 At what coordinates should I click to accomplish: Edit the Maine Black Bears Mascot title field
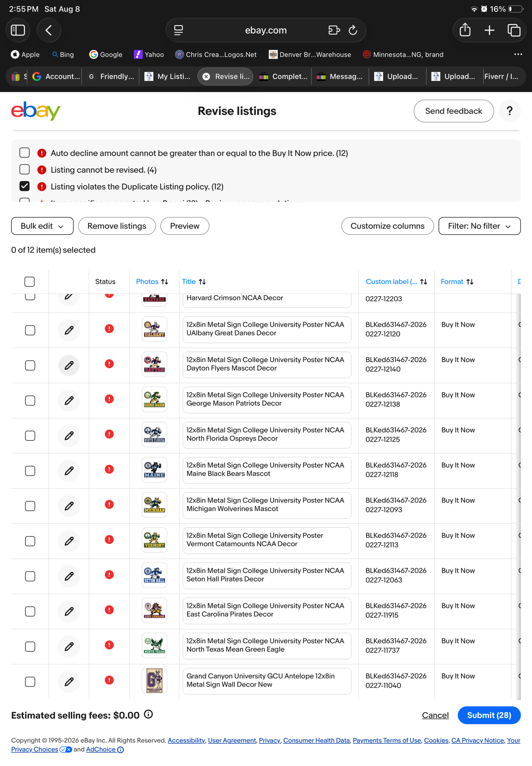click(267, 470)
